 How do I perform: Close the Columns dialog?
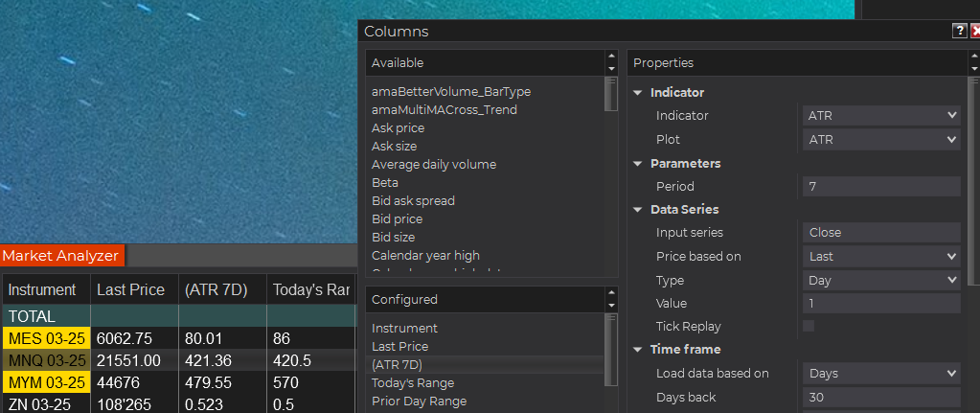click(975, 31)
